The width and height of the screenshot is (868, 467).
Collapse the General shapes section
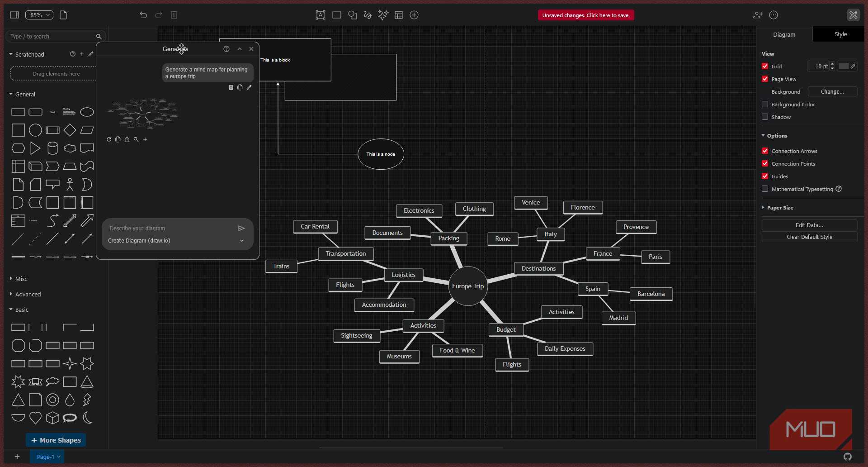pyautogui.click(x=22, y=94)
